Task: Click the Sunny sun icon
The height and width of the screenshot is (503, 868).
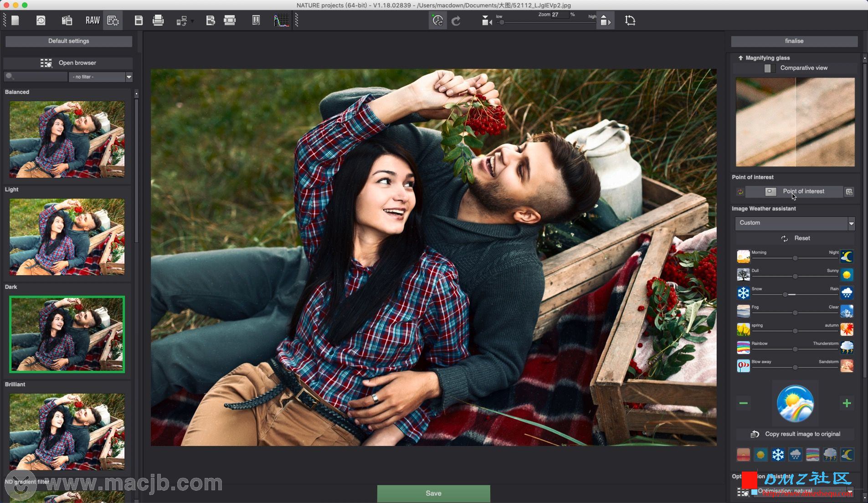Action: click(x=847, y=275)
